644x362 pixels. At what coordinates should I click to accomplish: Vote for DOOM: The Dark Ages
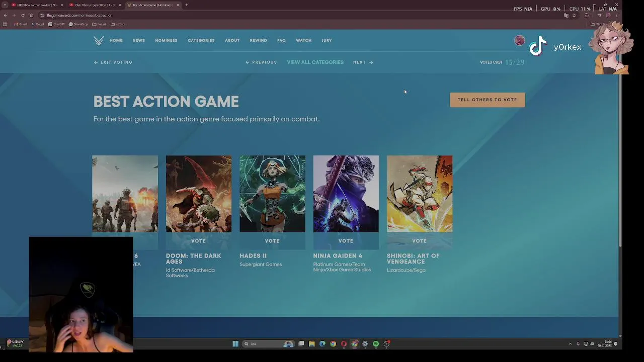199,241
